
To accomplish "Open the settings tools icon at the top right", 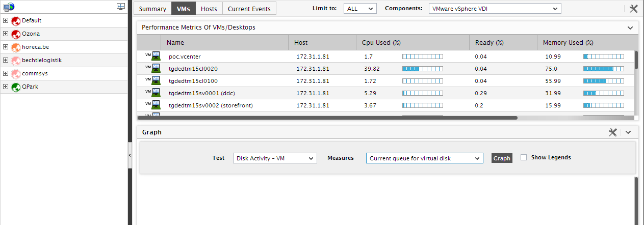I will tap(634, 9).
